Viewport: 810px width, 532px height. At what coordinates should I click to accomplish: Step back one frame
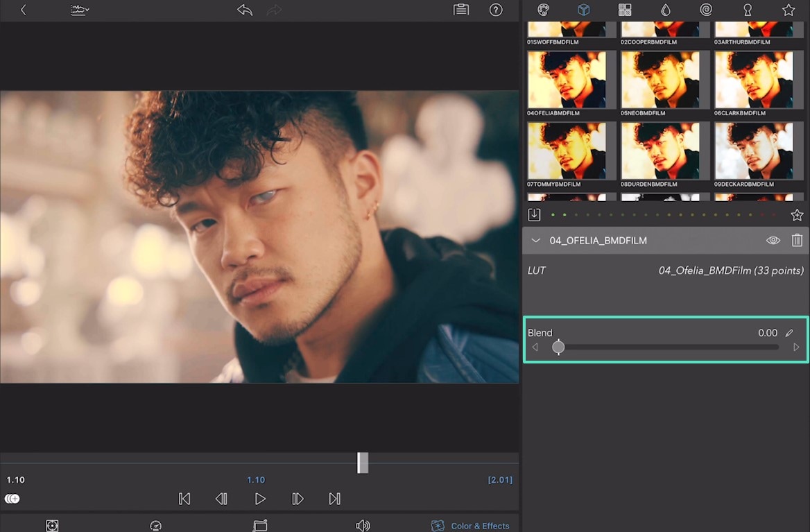point(221,499)
